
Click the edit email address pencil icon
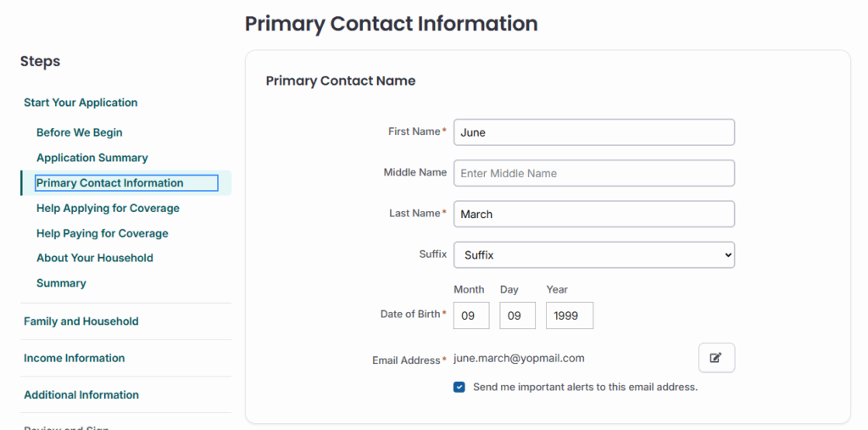tap(716, 358)
